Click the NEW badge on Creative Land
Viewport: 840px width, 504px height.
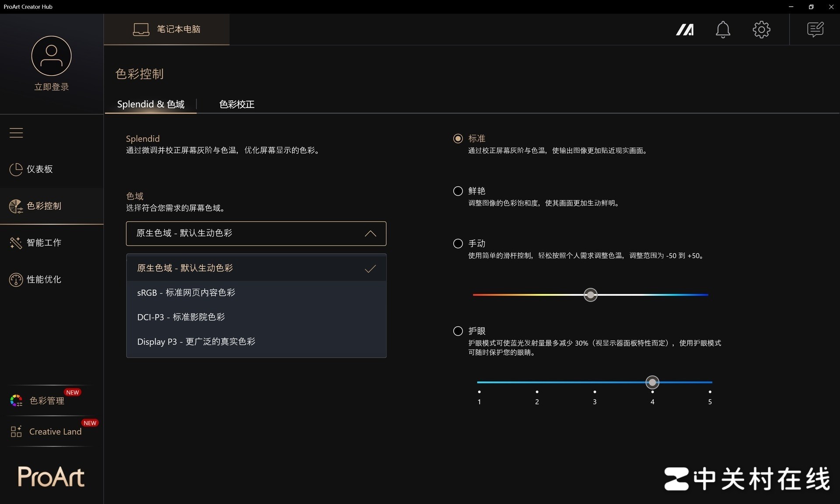[90, 423]
